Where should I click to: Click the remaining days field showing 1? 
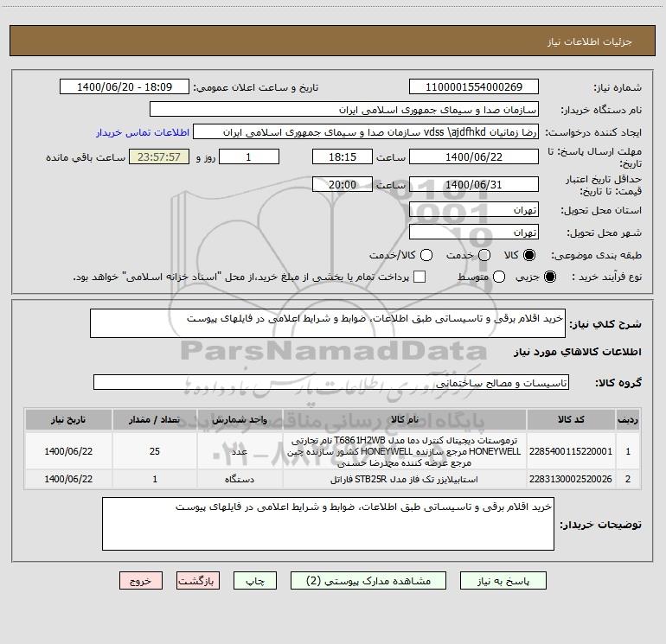point(249,156)
